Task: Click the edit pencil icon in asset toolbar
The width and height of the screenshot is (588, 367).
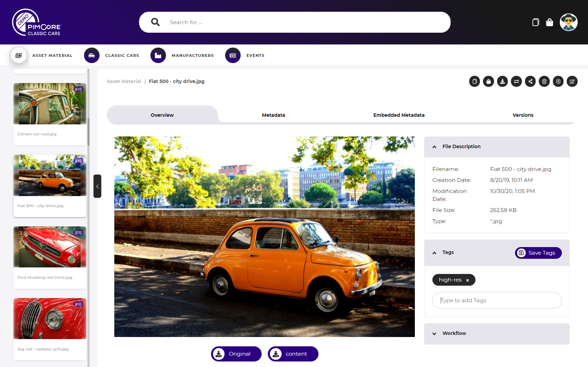Action: (x=572, y=82)
